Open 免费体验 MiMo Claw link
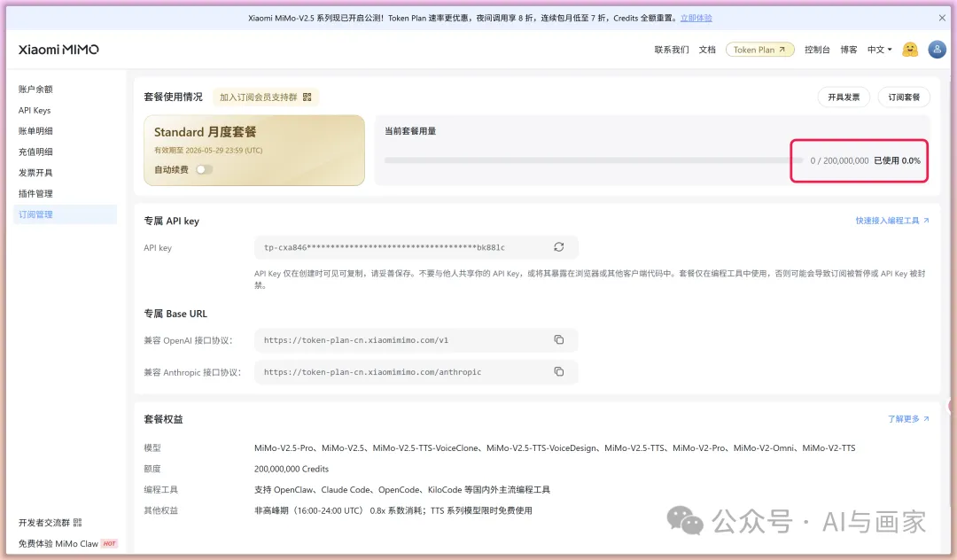This screenshot has width=957, height=560. coord(58,543)
